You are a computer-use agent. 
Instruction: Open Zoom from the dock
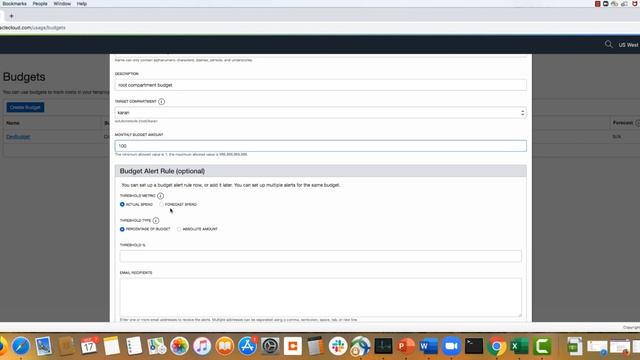pyautogui.click(x=451, y=346)
